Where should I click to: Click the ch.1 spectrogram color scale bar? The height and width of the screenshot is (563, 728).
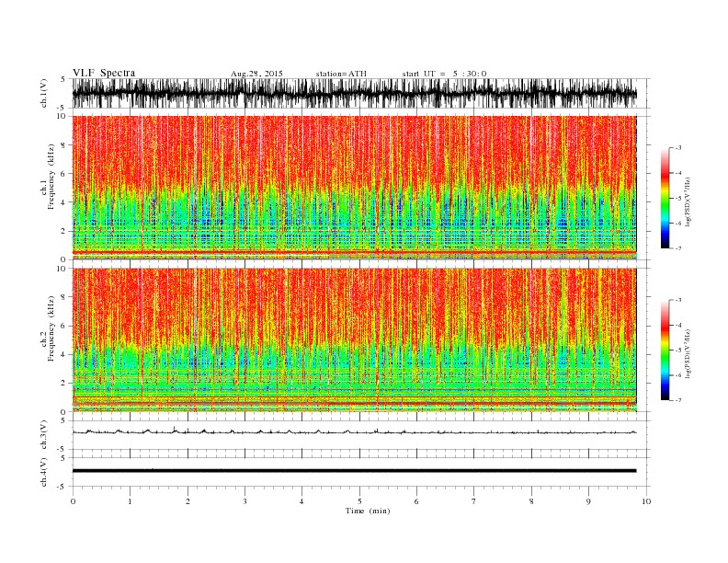[x=665, y=199]
